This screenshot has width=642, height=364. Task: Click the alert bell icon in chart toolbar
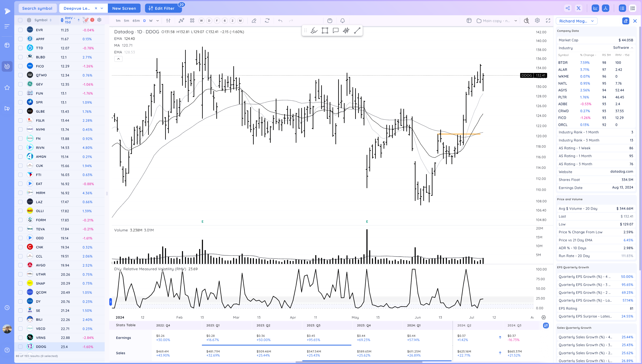343,21
